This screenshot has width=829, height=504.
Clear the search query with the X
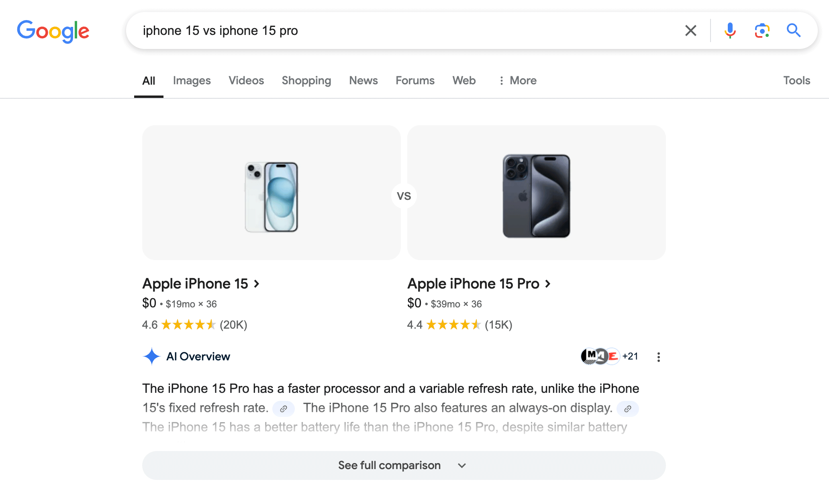(x=690, y=30)
